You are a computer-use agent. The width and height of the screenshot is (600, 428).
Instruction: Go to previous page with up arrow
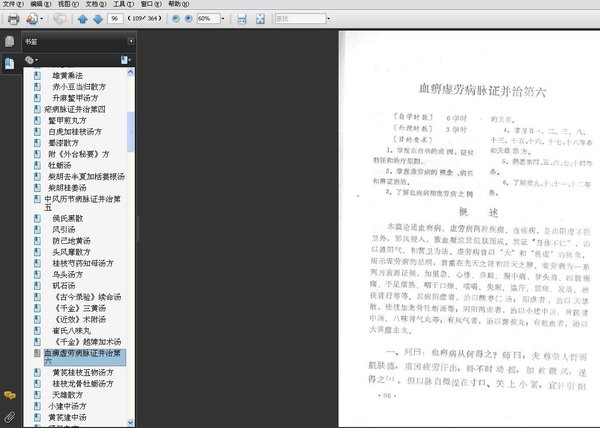pos(82,19)
